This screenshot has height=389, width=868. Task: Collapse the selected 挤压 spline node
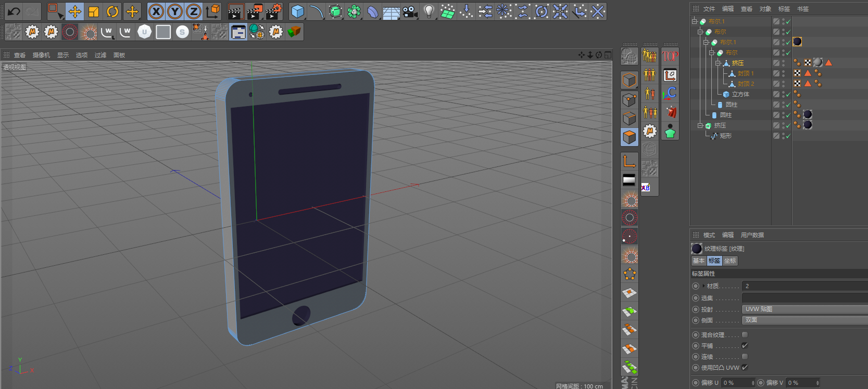pyautogui.click(x=718, y=63)
